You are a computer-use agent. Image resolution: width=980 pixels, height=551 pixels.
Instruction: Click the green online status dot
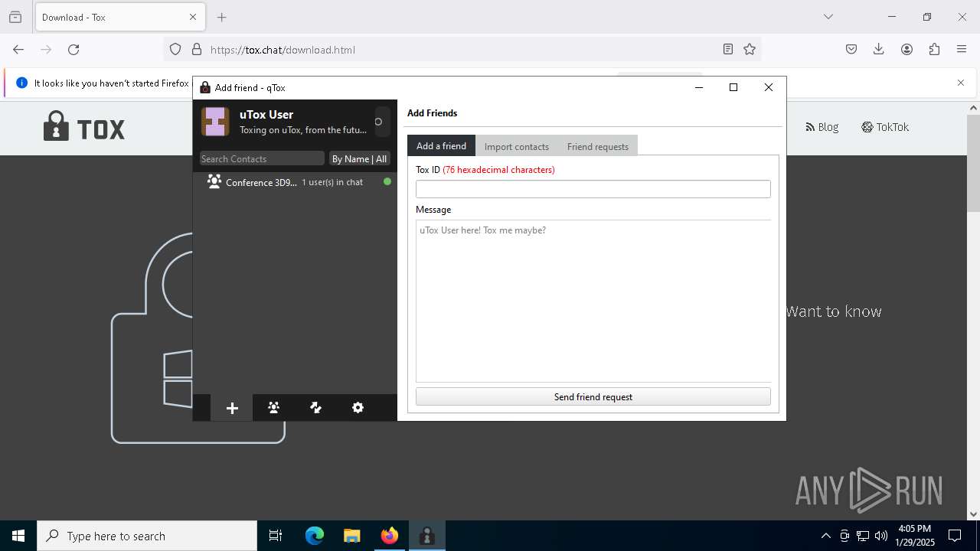point(387,181)
